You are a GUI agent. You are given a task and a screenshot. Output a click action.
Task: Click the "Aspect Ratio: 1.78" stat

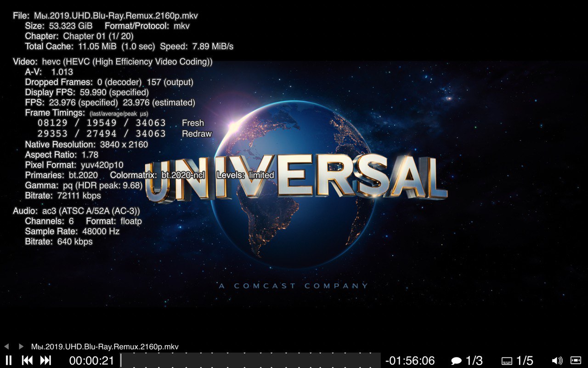tap(62, 155)
